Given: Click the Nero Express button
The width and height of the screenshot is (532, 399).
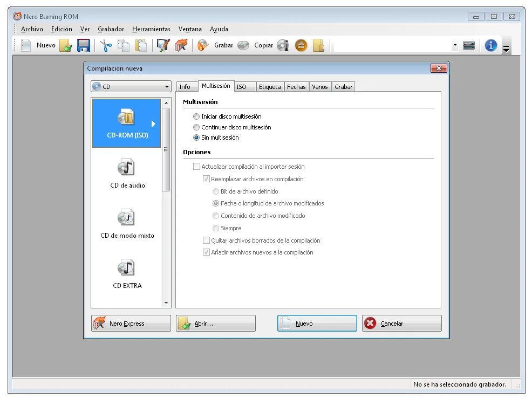Looking at the screenshot, I should pyautogui.click(x=131, y=324).
